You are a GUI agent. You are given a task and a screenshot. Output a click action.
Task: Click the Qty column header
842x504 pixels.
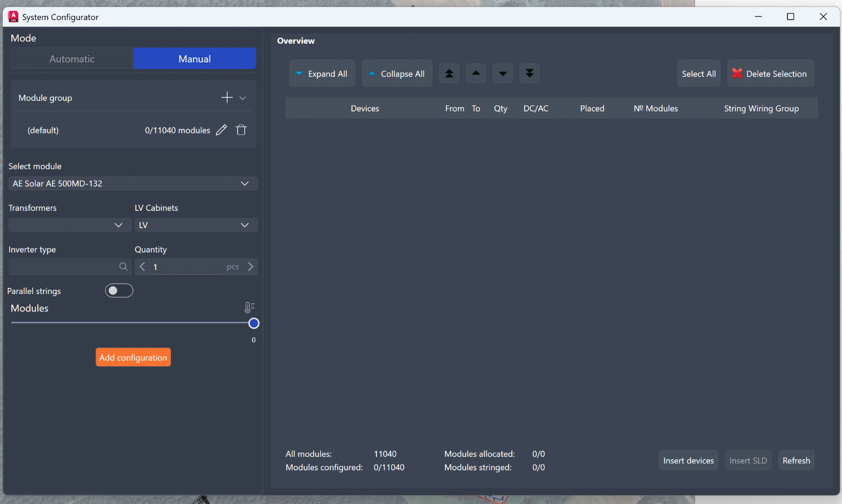tap(500, 108)
